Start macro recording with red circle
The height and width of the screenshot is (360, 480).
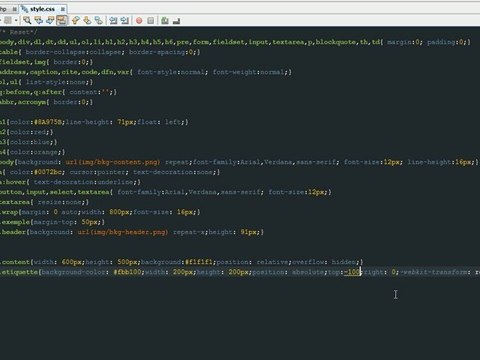point(139,21)
